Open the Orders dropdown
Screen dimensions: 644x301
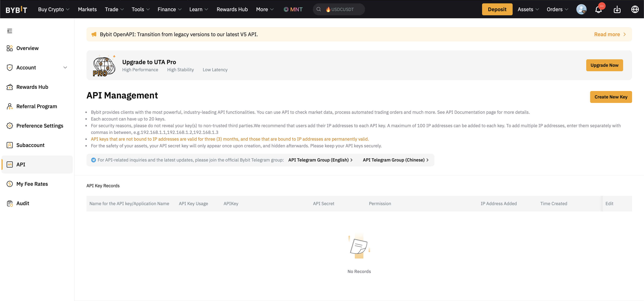tap(557, 10)
